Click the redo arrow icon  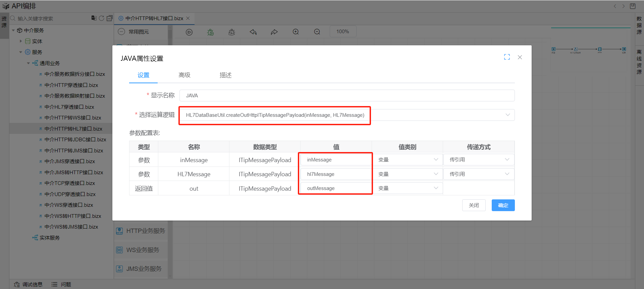coord(274,32)
